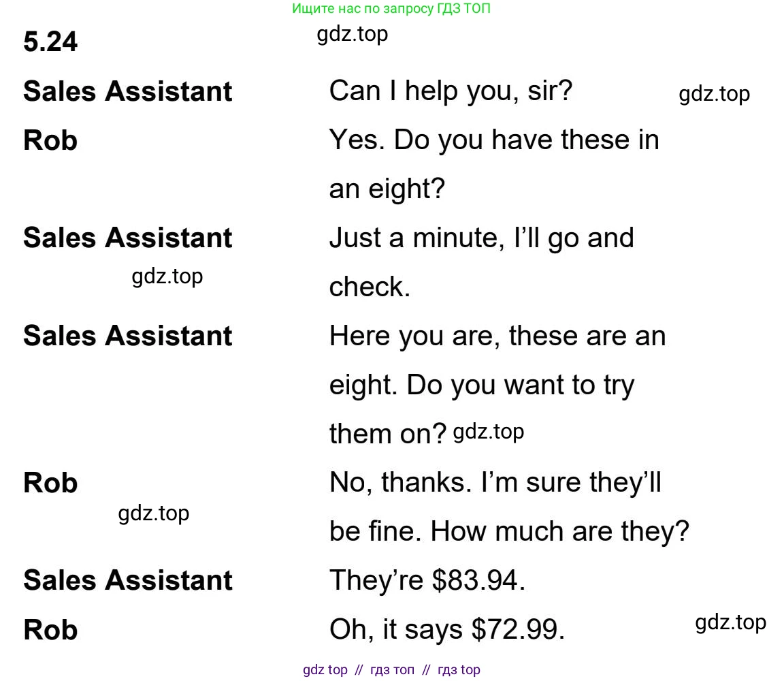Click the words "an eight?" in Rob's question
Screen dimensions: 784x681
(x=387, y=189)
